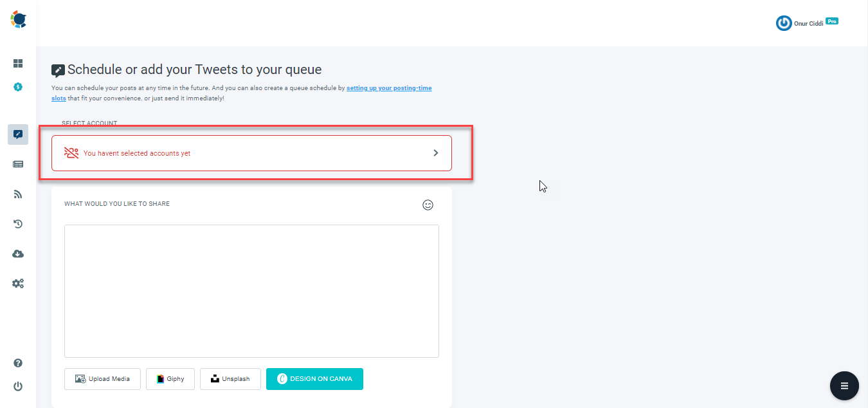Log out using the power icon
The width and height of the screenshot is (868, 408).
click(x=18, y=386)
